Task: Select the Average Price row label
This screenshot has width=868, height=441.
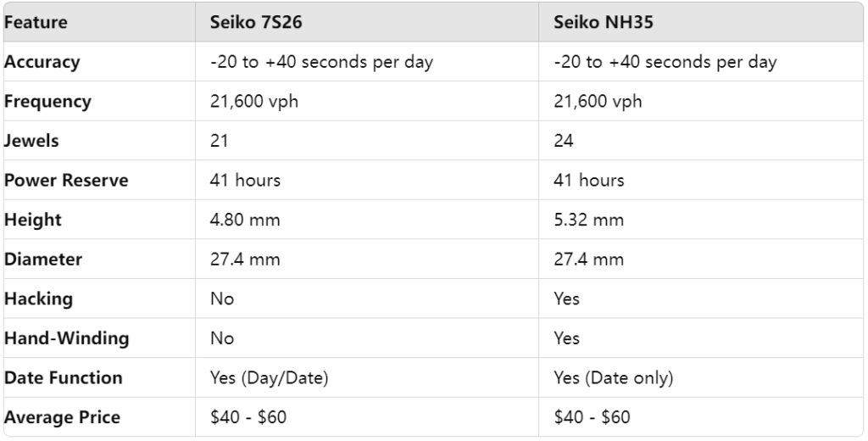Action: click(x=62, y=417)
